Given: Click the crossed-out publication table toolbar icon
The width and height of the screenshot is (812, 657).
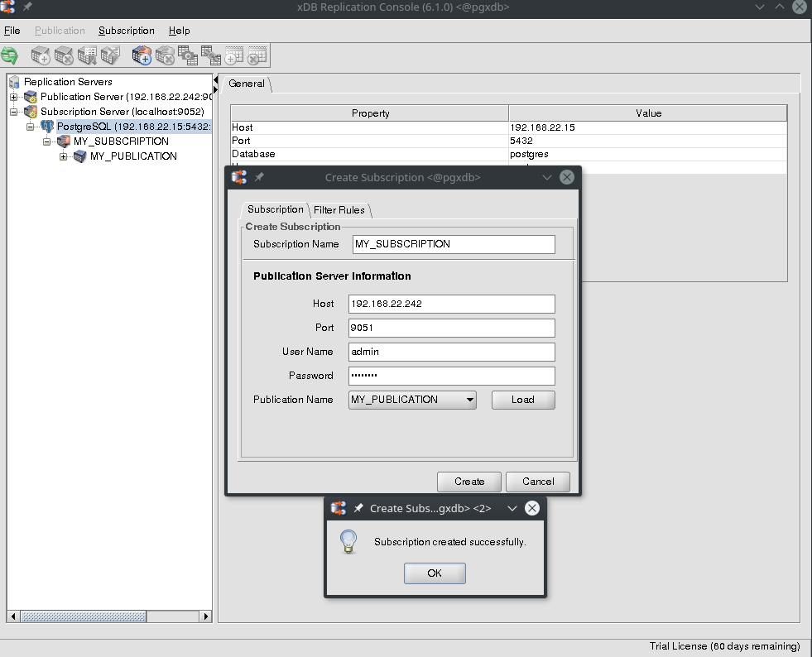Looking at the screenshot, I should pyautogui.click(x=110, y=55).
